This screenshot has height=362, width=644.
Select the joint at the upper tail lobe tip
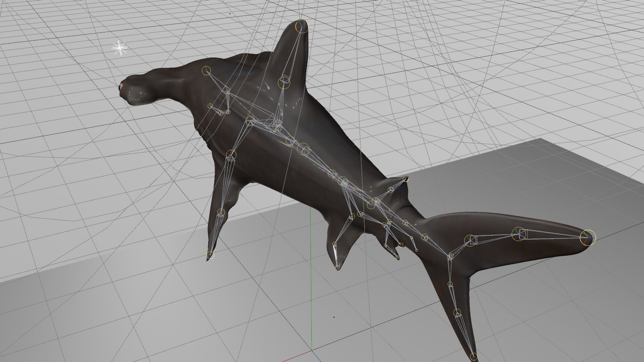[588, 238]
